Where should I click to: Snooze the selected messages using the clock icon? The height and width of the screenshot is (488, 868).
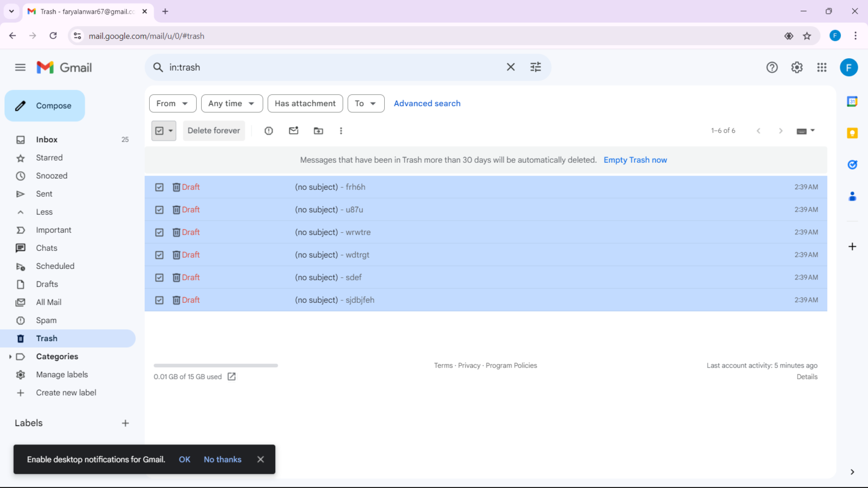point(268,130)
